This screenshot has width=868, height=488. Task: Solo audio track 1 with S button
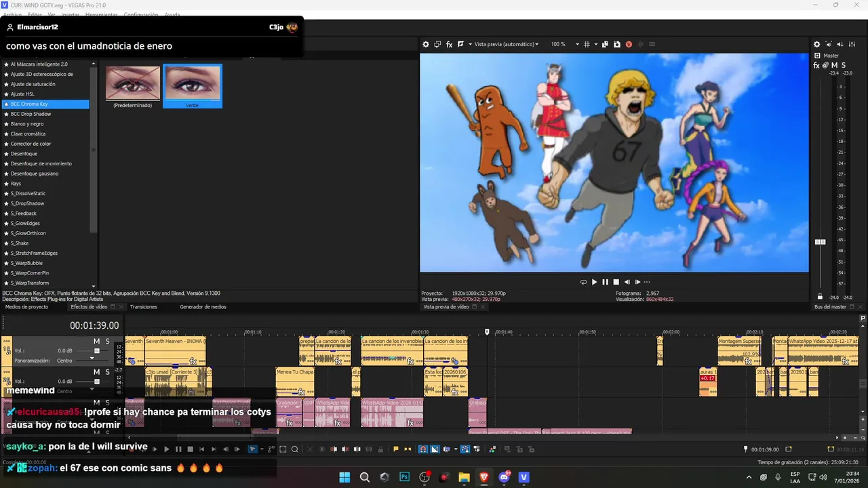[107, 341]
